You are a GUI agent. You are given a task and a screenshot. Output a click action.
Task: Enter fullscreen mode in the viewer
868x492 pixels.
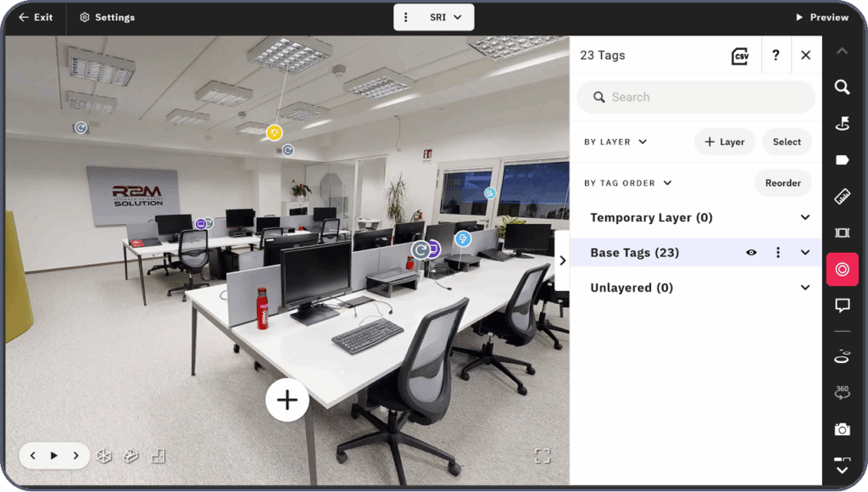click(542, 456)
